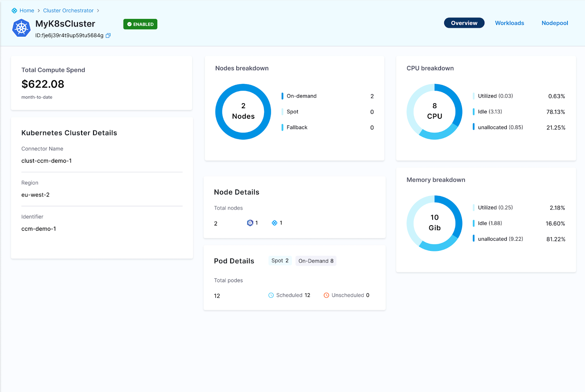
Task: Click the CPU breakdown donut chart
Action: [x=434, y=112]
